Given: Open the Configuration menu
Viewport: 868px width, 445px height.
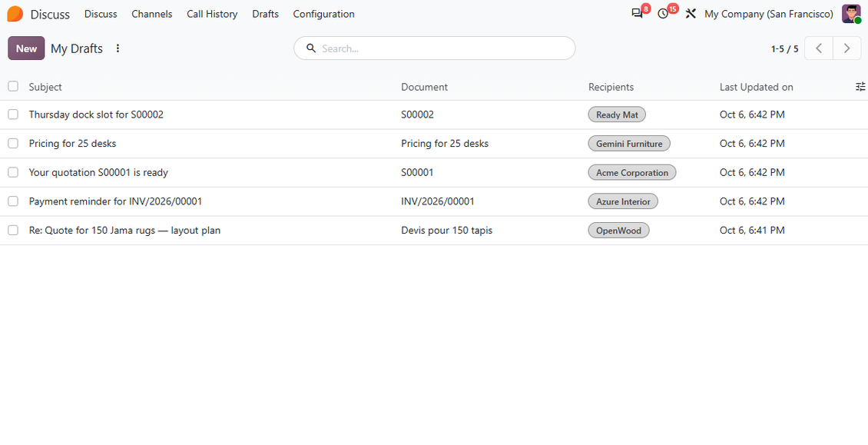Looking at the screenshot, I should [324, 14].
